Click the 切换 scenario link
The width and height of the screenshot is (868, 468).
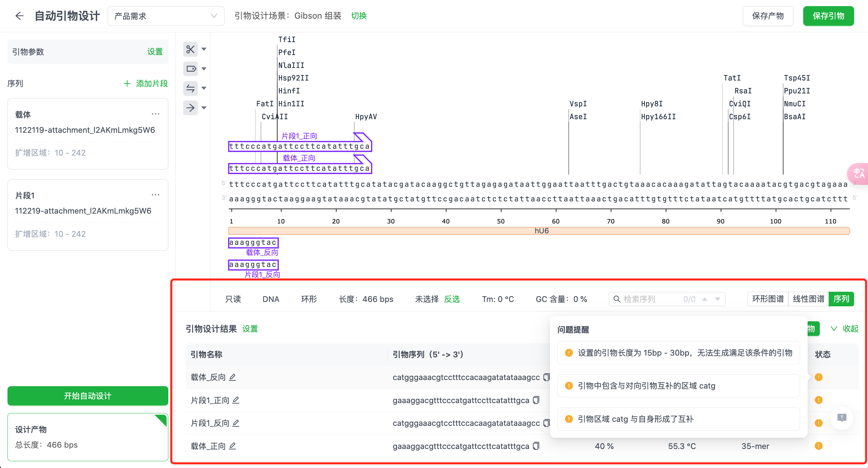click(359, 16)
